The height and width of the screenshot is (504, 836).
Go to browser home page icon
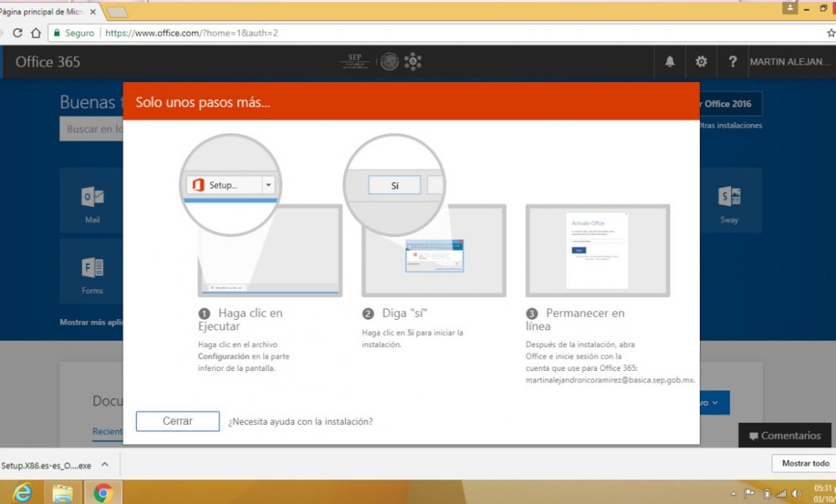[x=36, y=33]
